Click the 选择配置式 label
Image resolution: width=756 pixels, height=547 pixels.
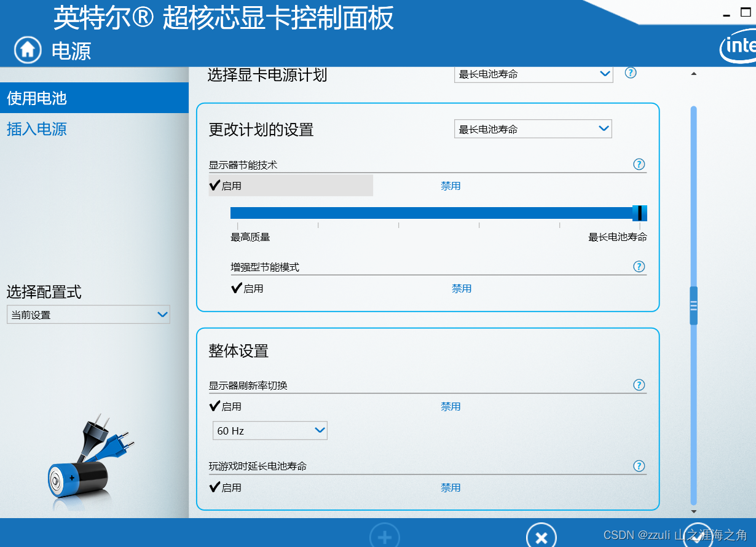tap(44, 292)
